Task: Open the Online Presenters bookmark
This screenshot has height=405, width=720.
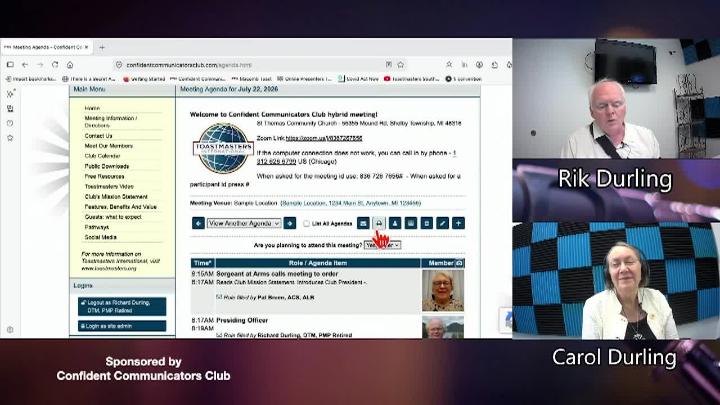Action: click(305, 79)
